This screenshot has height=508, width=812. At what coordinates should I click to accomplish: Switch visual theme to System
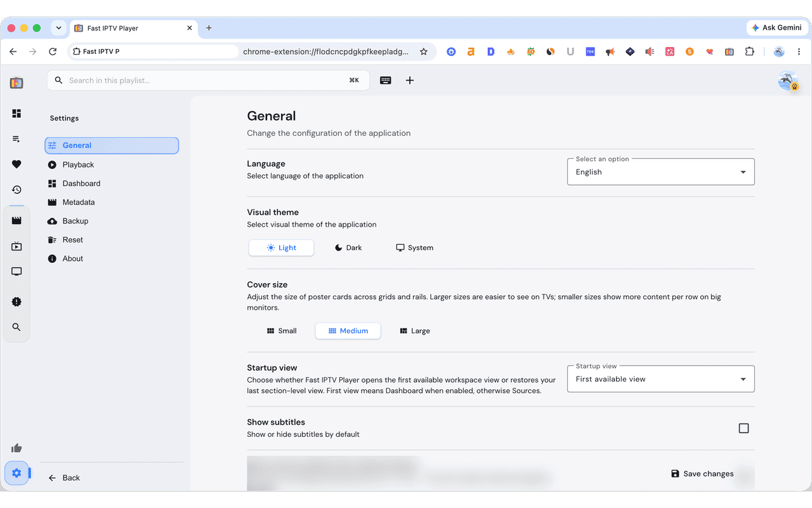[415, 248]
